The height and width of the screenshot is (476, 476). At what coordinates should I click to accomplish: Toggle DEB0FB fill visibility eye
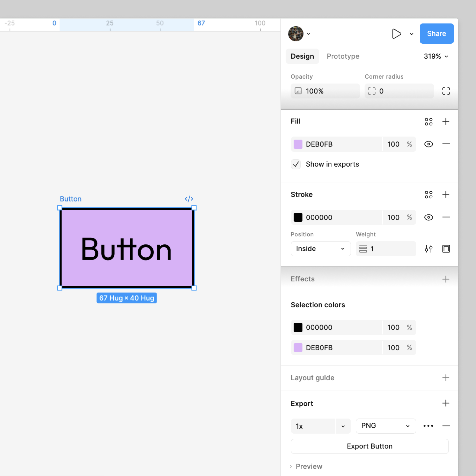tap(428, 144)
